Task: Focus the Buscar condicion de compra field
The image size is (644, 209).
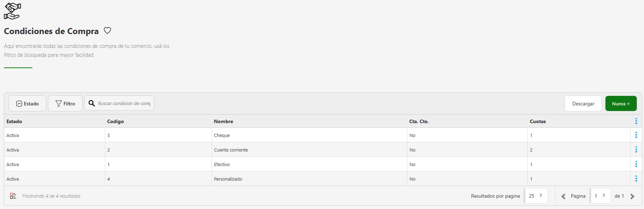Action: point(124,103)
